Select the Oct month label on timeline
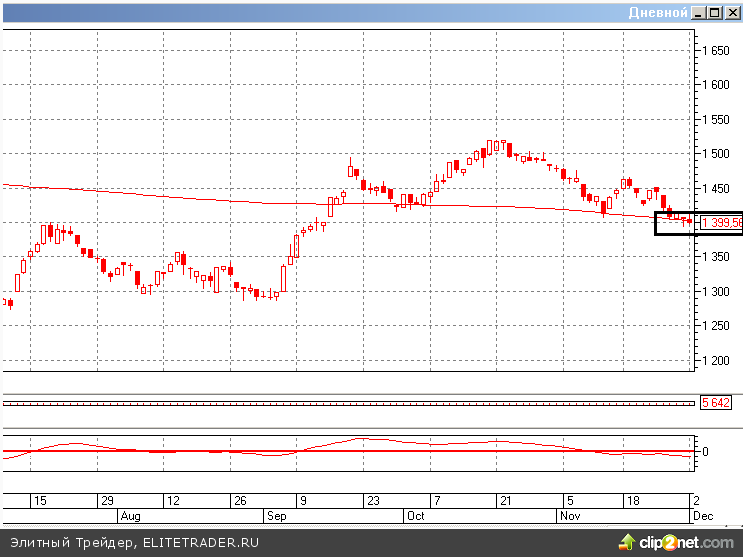743x557 pixels. click(x=414, y=516)
